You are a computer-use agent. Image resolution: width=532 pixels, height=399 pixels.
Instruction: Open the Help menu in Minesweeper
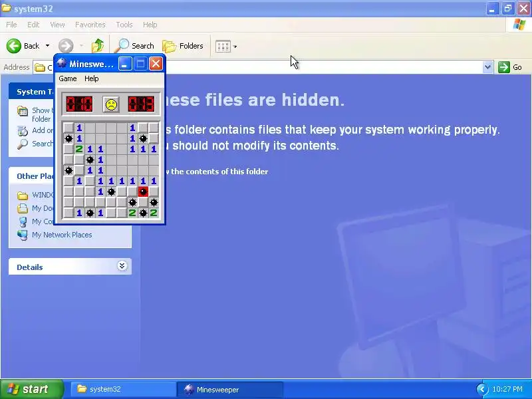point(92,78)
